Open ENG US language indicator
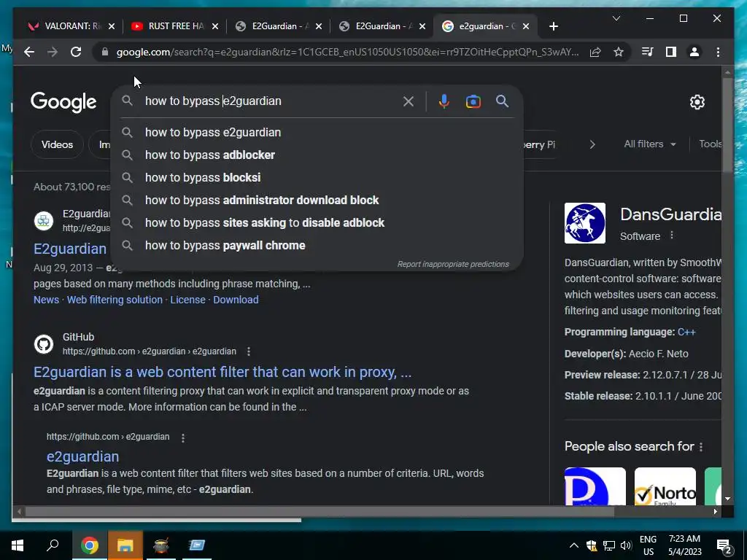The width and height of the screenshot is (747, 560). [648, 545]
